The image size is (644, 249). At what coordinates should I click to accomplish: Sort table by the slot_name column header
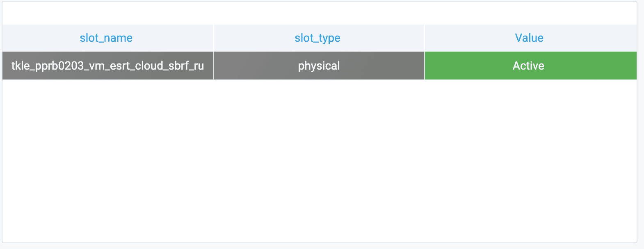tap(106, 38)
